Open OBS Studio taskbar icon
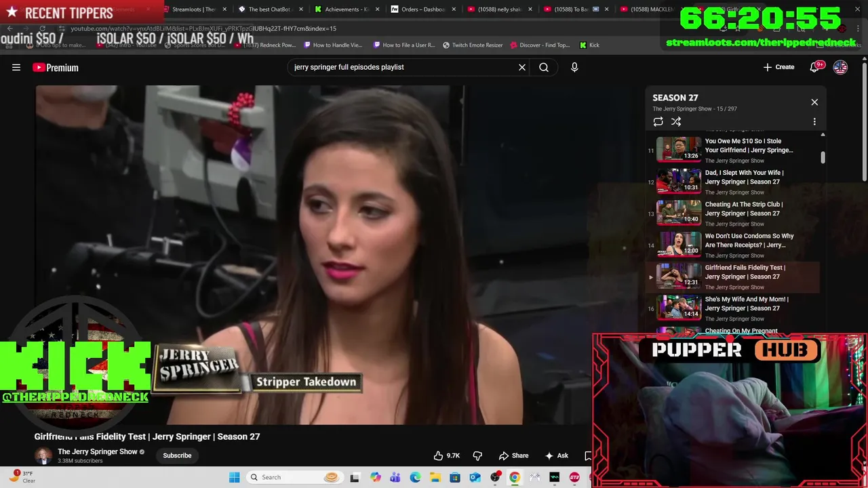This screenshot has width=868, height=488. point(495,477)
